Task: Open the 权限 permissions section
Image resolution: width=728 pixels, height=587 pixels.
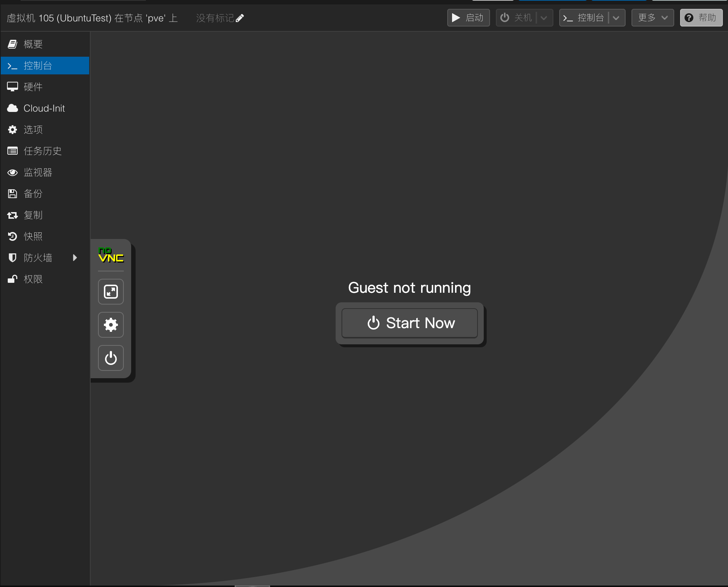Action: (33, 279)
